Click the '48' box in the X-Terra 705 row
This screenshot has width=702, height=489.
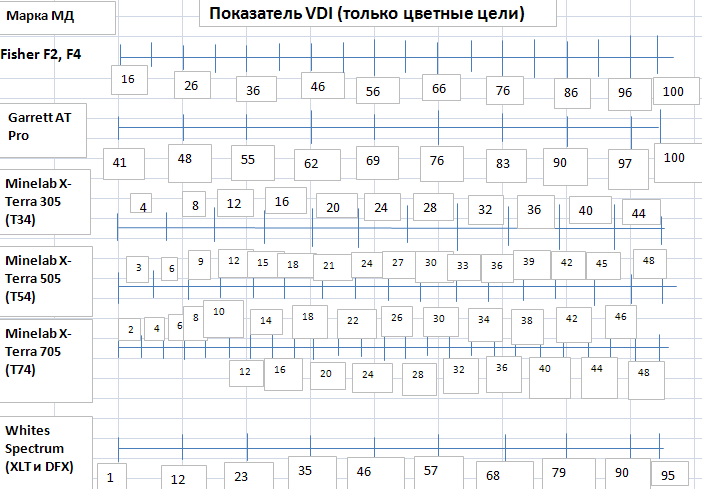pos(646,380)
